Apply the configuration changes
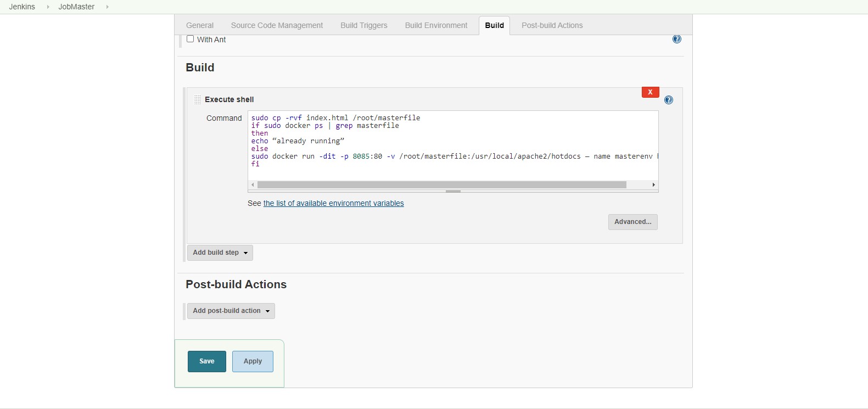Viewport: 868px width, 409px height. (253, 361)
